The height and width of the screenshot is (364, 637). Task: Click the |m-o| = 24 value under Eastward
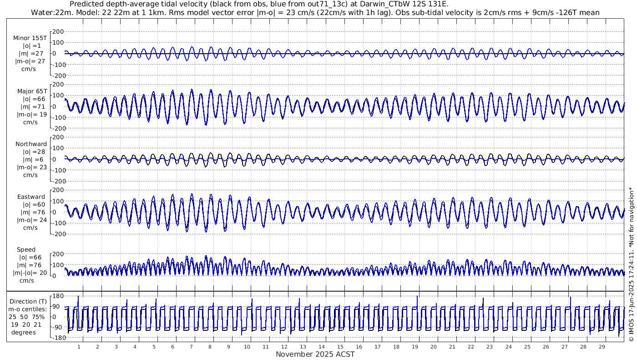coord(31,220)
